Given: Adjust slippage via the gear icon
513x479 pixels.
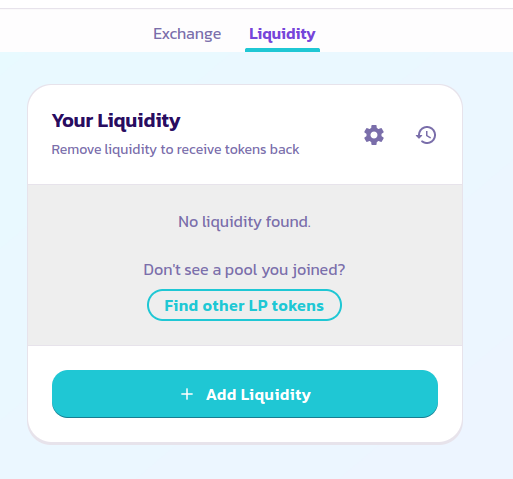Looking at the screenshot, I should pyautogui.click(x=374, y=135).
